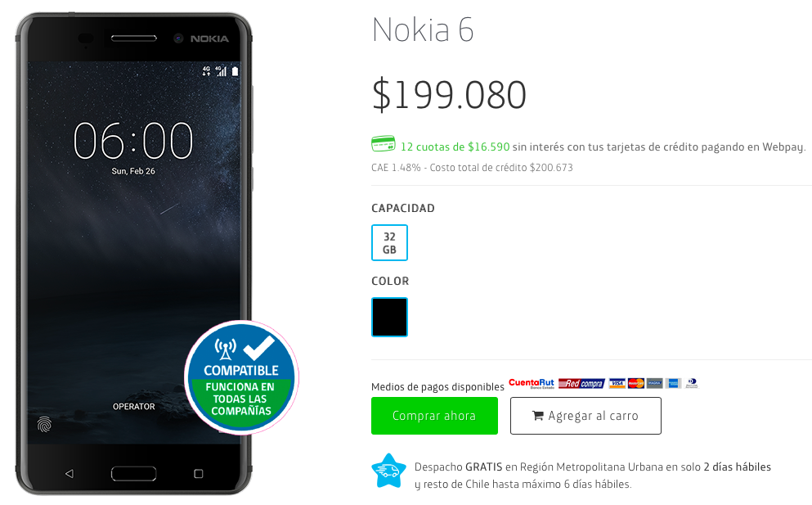Click the Nokia 6 product title

click(x=423, y=29)
